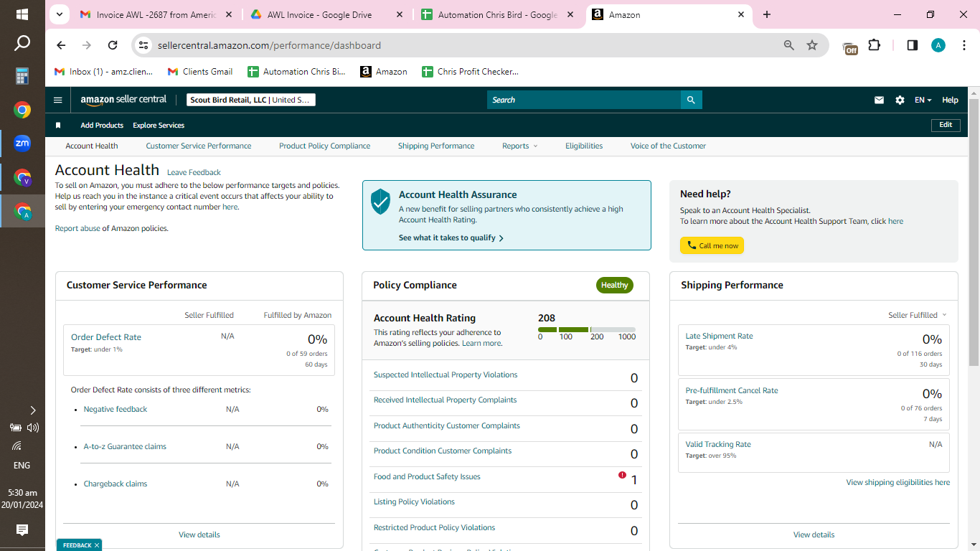Reload the page with the refresh icon
Screen dimensions: 980x551
point(113,45)
